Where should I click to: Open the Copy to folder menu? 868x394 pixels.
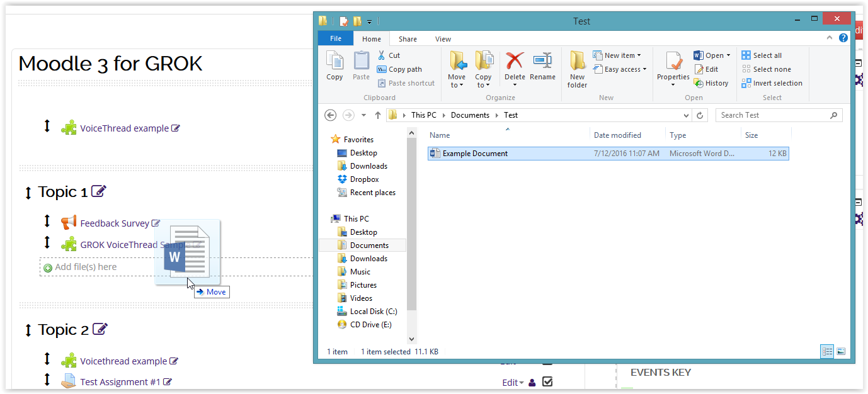coord(483,69)
